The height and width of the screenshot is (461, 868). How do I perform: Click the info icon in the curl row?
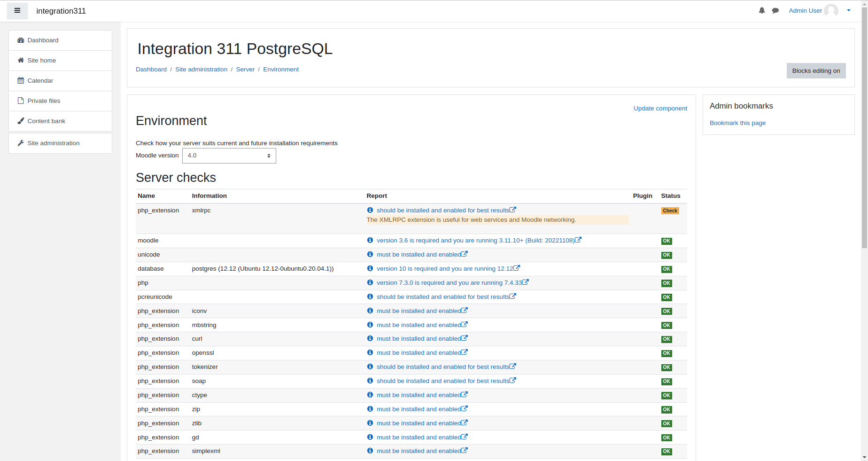(x=370, y=338)
